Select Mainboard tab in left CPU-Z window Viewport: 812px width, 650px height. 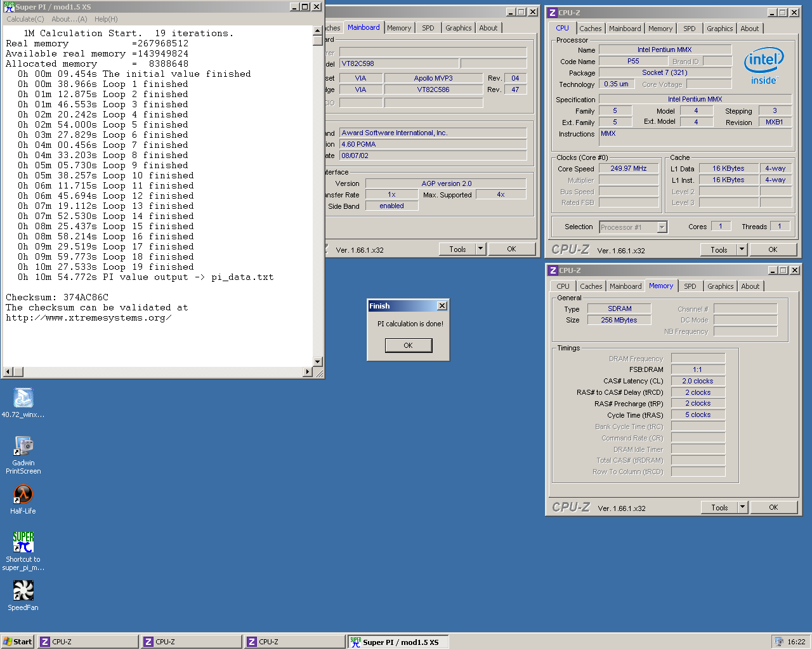363,27
